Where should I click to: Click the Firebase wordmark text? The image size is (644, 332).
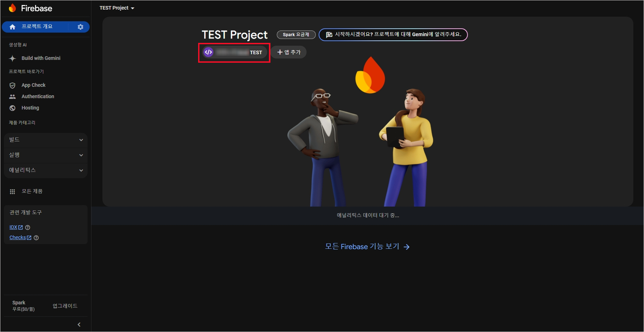[37, 9]
